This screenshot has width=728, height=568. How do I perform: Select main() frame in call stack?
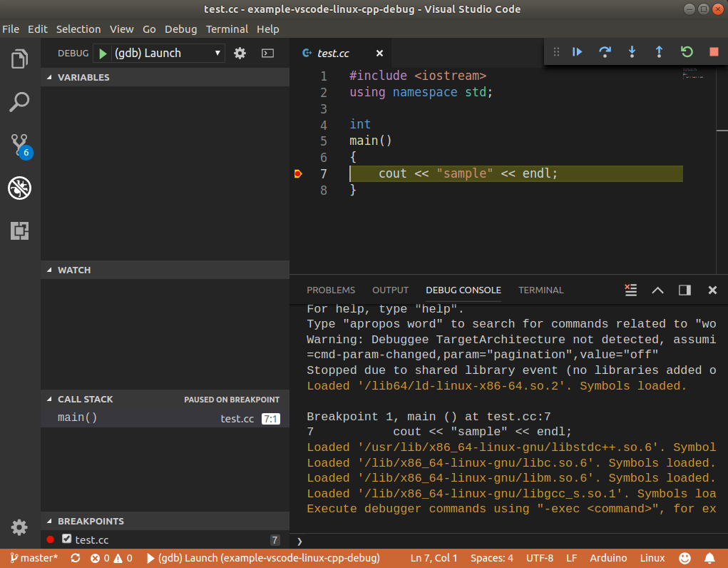click(165, 418)
